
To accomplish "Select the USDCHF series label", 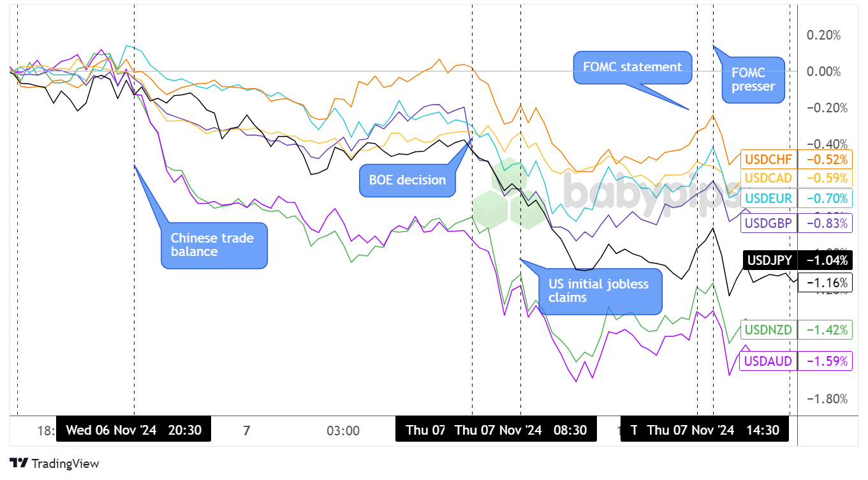I will (767, 159).
